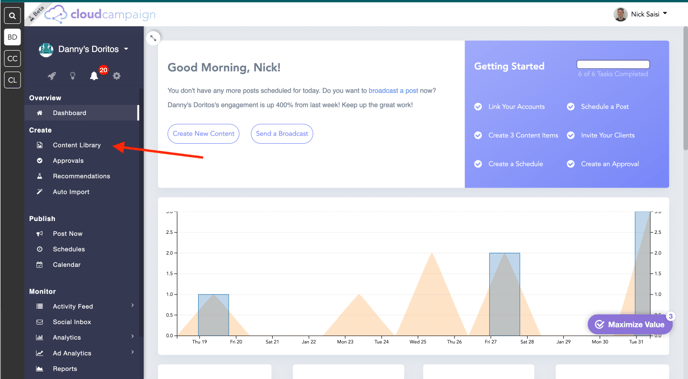Open the rocket launch icon
This screenshot has width=688, height=379.
pyautogui.click(x=52, y=76)
